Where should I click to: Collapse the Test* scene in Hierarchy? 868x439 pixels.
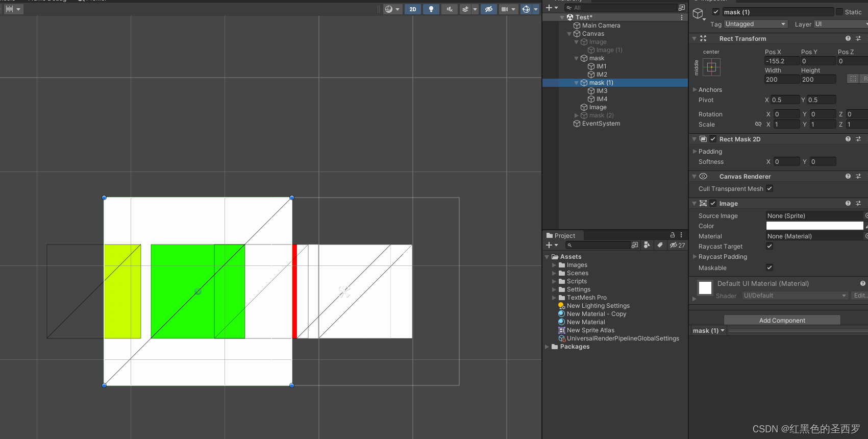tap(562, 17)
